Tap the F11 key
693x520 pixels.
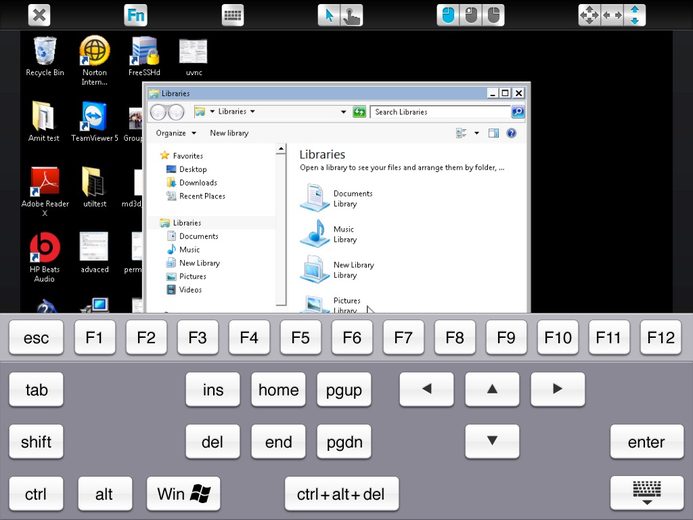(x=609, y=338)
